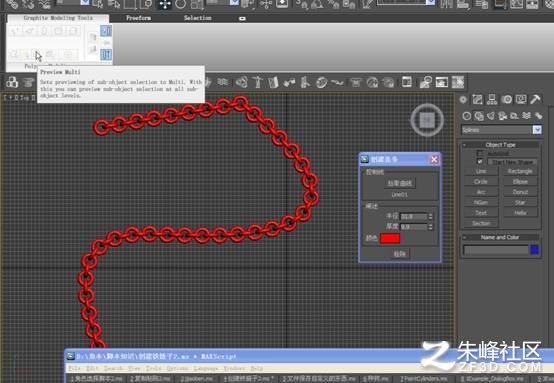The image size is (554, 383).
Task: Open File menu in MAXScript editor
Action: pos(74,369)
